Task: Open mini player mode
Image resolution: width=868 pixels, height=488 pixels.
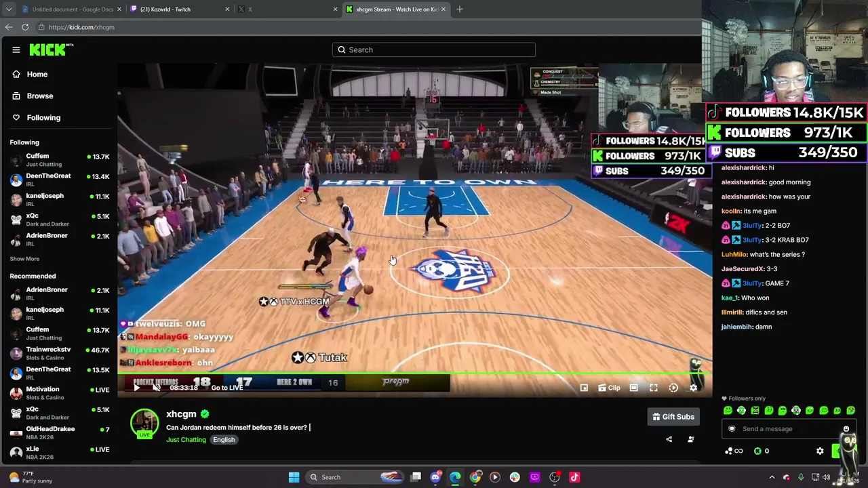Action: click(584, 388)
